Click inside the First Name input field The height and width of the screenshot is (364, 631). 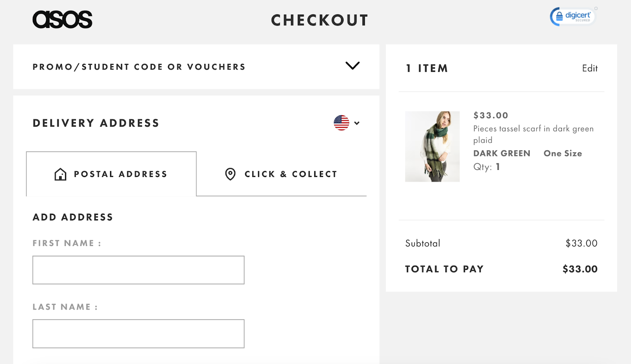pyautogui.click(x=138, y=270)
